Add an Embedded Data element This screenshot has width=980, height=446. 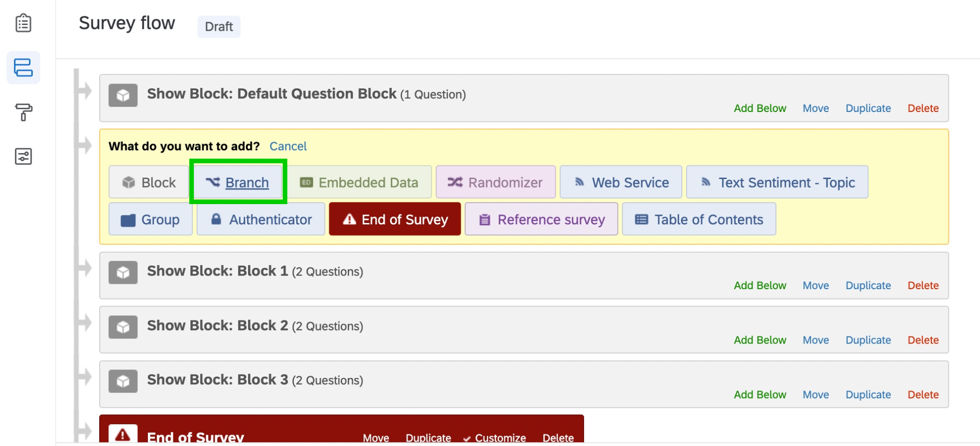[360, 182]
